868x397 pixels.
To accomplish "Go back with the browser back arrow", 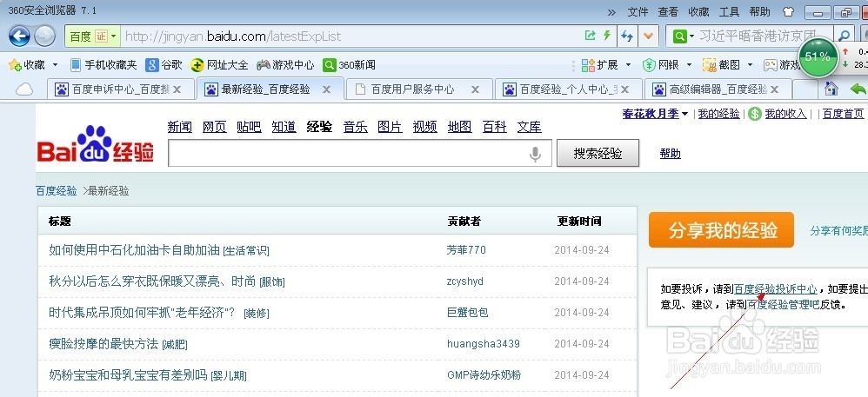I will pos(19,36).
